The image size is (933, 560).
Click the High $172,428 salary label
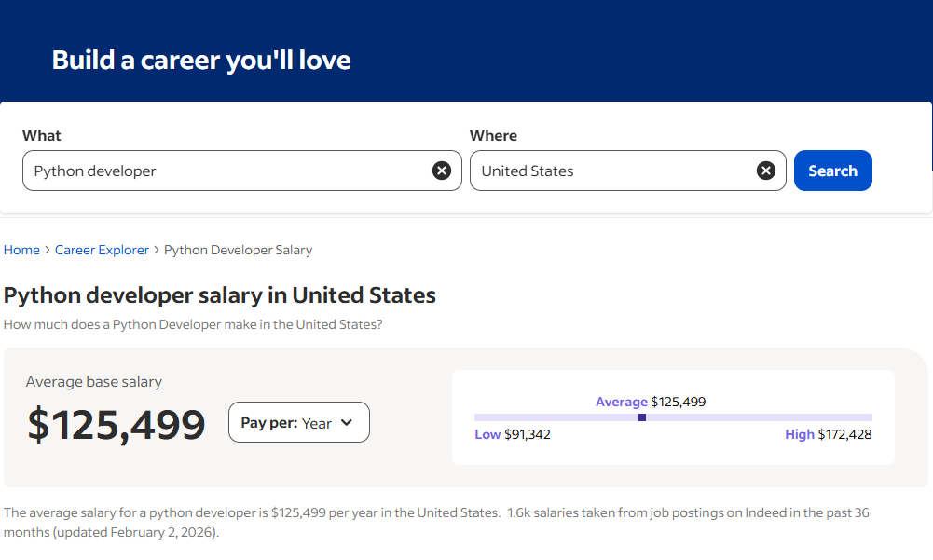coord(828,434)
